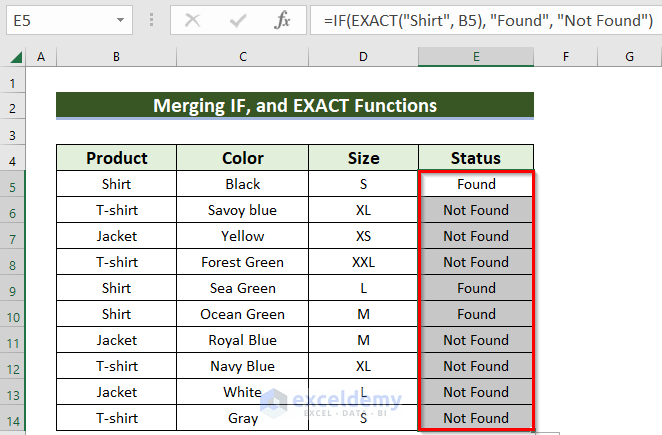Select row 5 header
Viewport: 662px width, 435px height.
[14, 184]
